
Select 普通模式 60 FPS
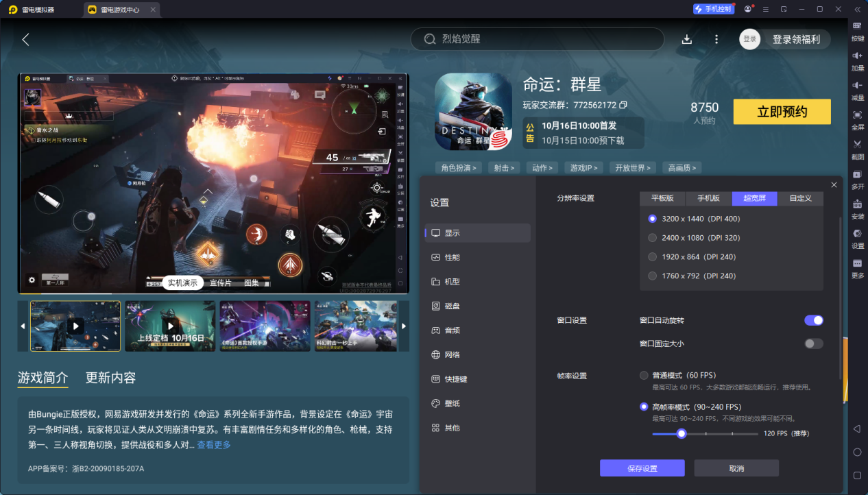click(x=644, y=375)
